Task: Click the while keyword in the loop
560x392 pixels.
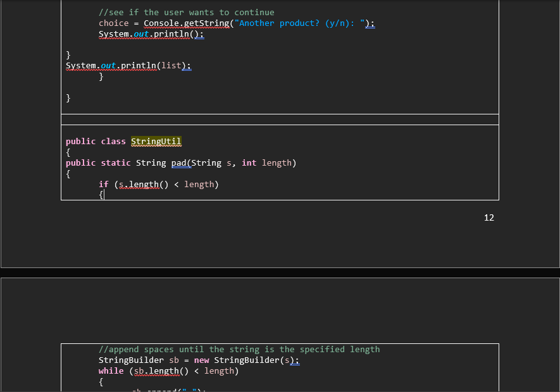Action: pyautogui.click(x=111, y=371)
